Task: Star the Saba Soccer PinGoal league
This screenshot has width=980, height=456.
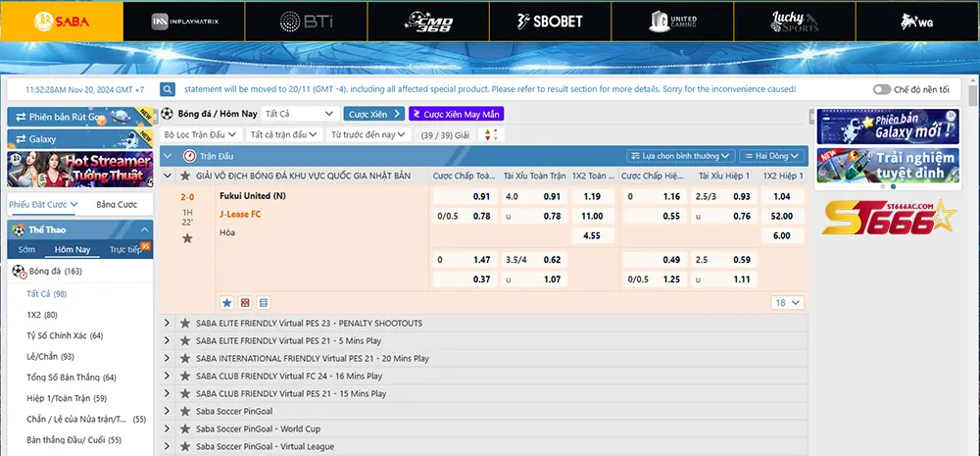Action: [185, 411]
